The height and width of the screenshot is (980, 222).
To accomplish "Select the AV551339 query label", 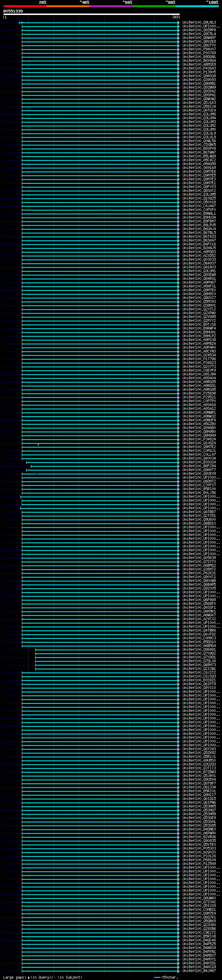I will [x=13, y=11].
